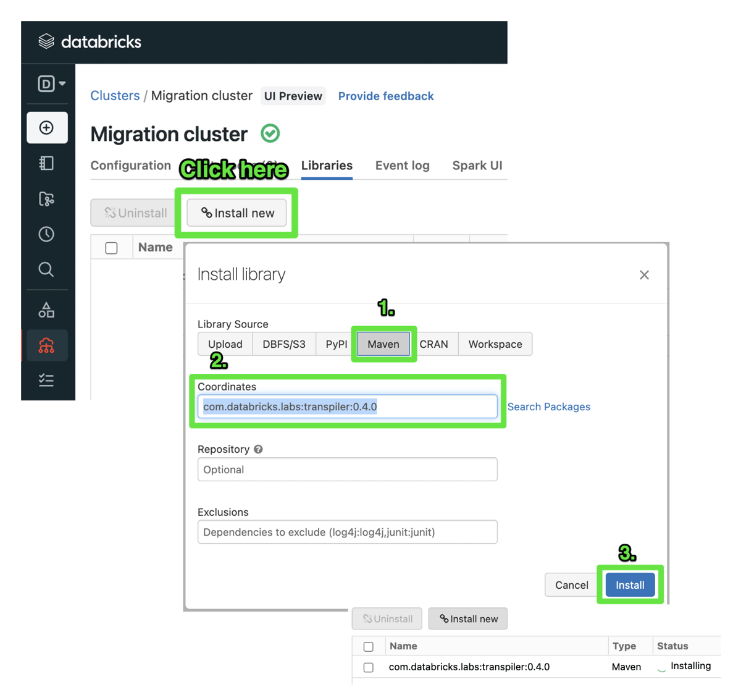This screenshot has height=700, width=741.
Task: Open the Jobs checklist icon in sidebar
Action: [46, 380]
